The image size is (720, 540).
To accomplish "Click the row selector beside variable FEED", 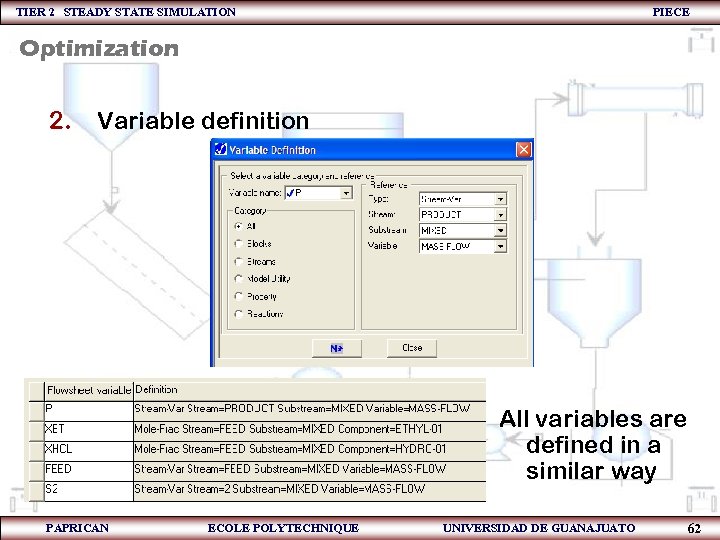I will point(36,471).
